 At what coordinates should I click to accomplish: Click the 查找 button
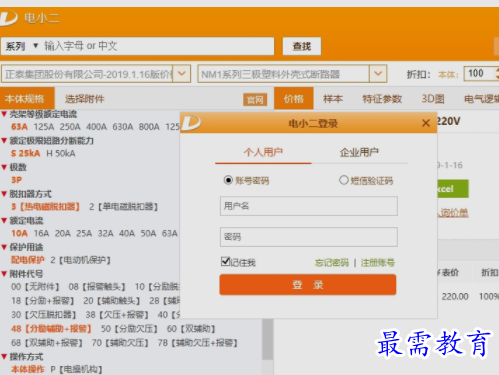click(x=302, y=46)
